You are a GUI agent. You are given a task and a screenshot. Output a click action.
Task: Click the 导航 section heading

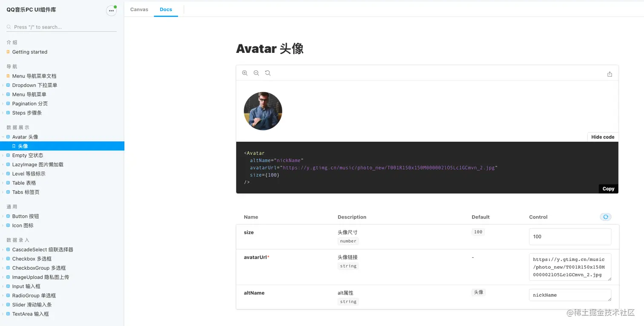pyautogui.click(x=12, y=66)
